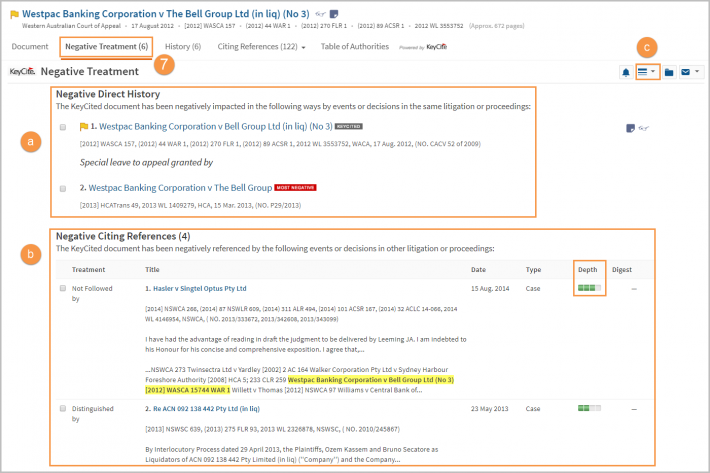Switch to the Document tab
This screenshot has height=473, width=710.
coord(30,47)
